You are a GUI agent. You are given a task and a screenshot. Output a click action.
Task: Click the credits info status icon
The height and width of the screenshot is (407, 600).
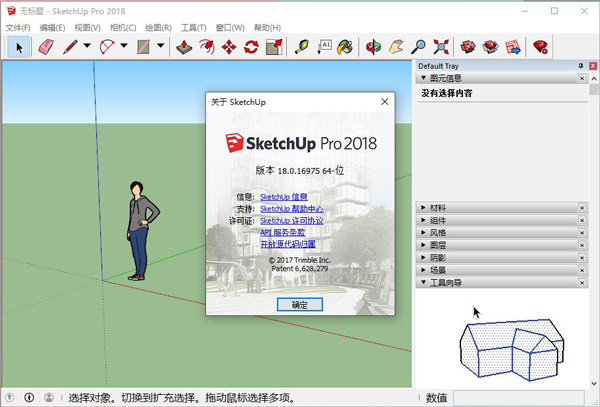coord(29,398)
